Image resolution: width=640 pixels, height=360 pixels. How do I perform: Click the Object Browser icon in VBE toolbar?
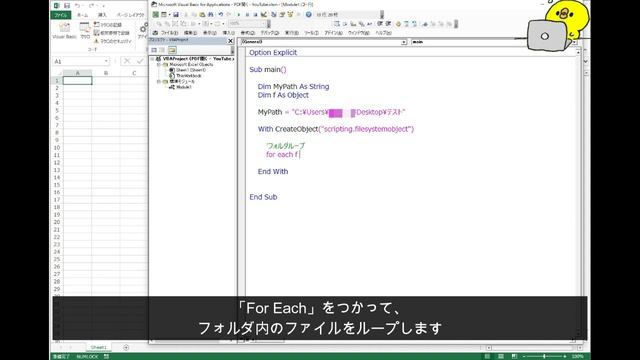coord(290,15)
